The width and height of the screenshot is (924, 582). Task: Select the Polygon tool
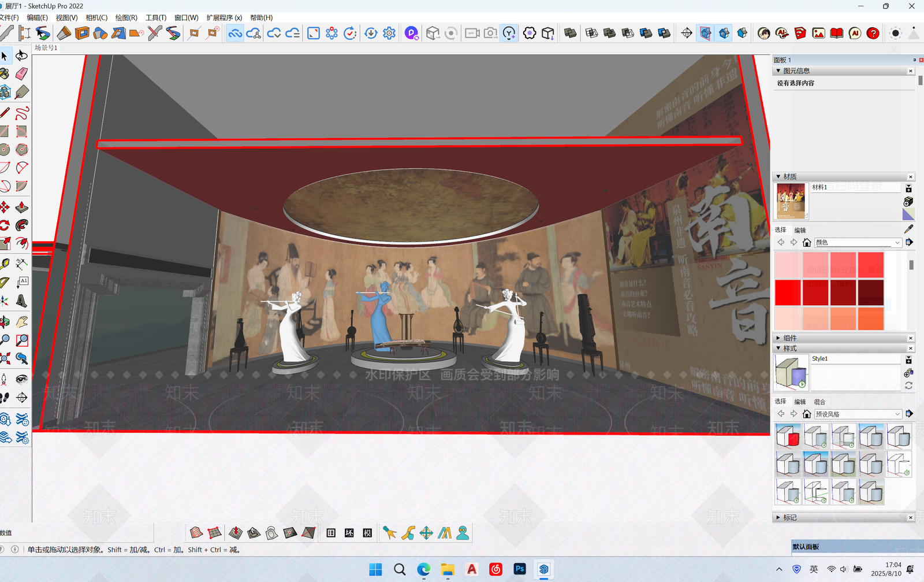(21, 150)
